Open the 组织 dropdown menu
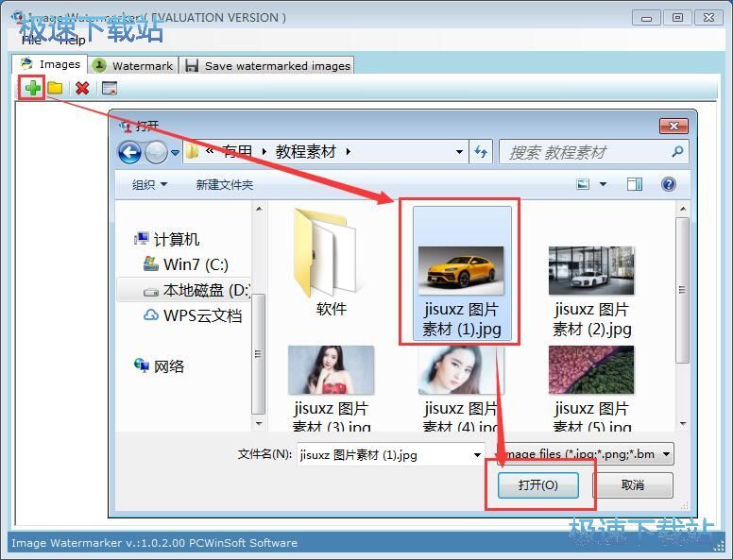733x560 pixels. [x=149, y=185]
